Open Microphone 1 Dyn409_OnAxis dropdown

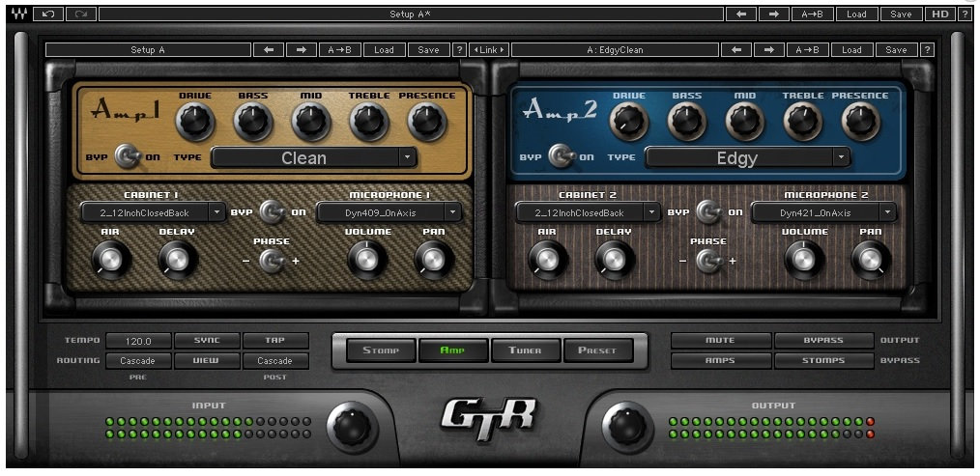[389, 212]
